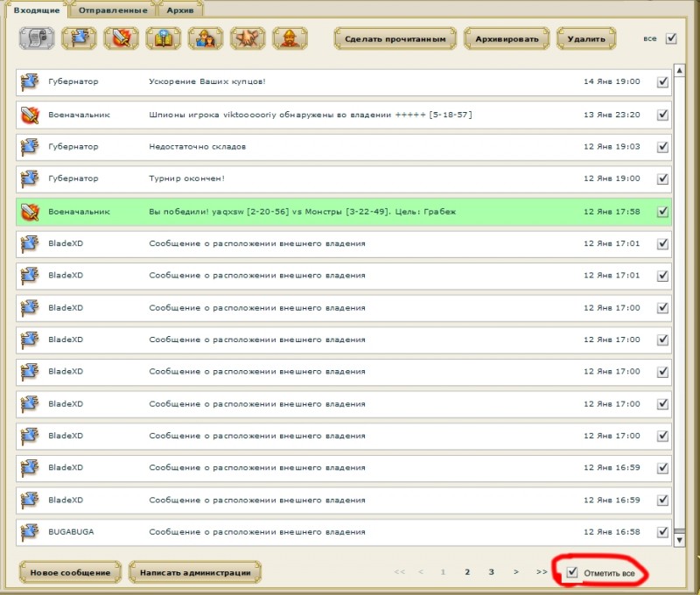Screen dimensions: 700x595
Task: Select the scroll all-messages filter icon
Action: (37, 38)
